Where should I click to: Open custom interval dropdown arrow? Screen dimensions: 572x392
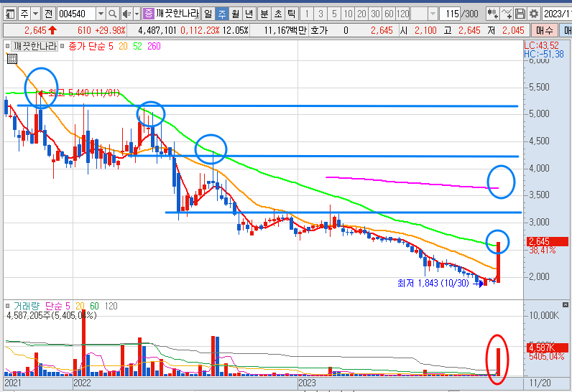[x=433, y=14]
